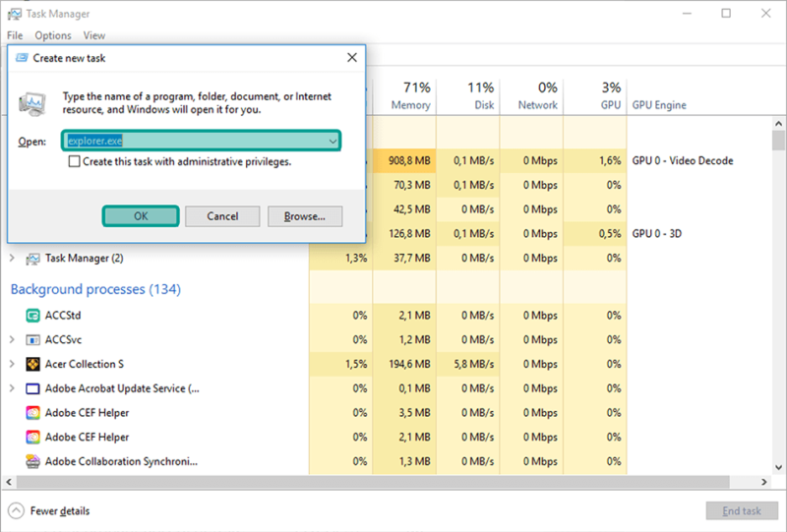Expand the ACCSvc process row
The width and height of the screenshot is (787, 532).
[x=12, y=340]
